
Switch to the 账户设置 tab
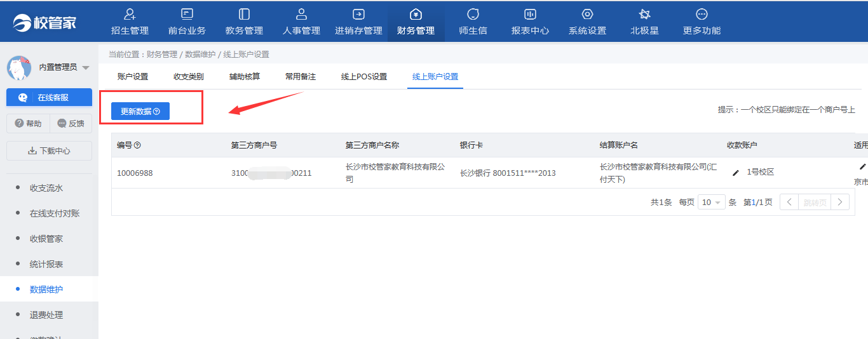[x=133, y=77]
